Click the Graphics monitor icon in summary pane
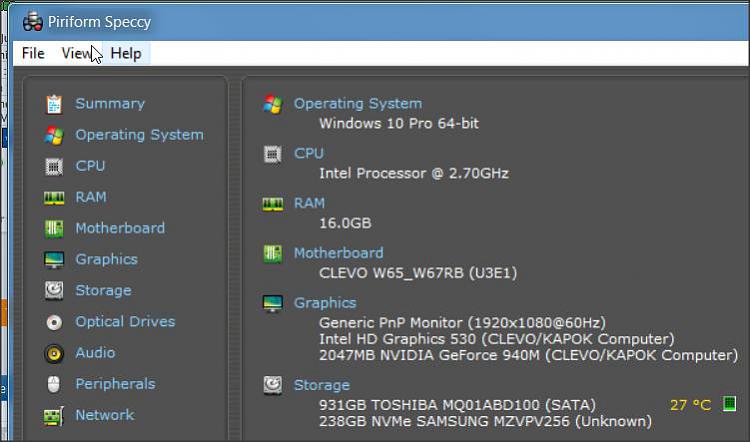This screenshot has width=750, height=442. point(273,304)
